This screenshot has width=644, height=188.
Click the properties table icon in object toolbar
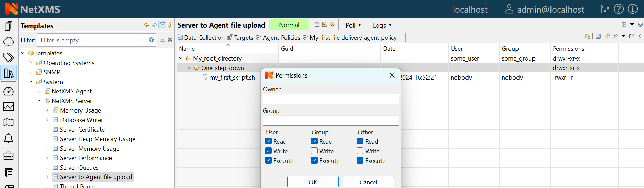click(317, 24)
